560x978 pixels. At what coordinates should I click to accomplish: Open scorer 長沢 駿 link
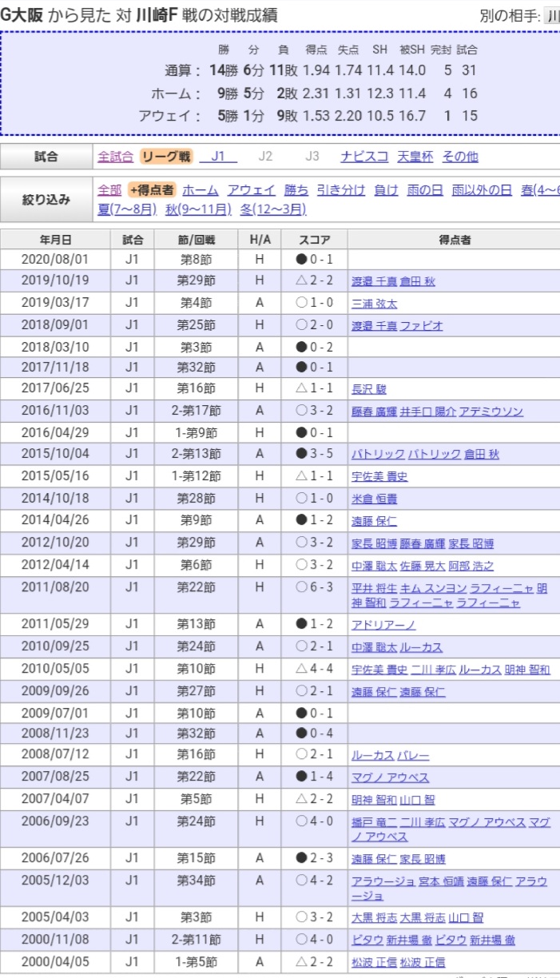(369, 390)
